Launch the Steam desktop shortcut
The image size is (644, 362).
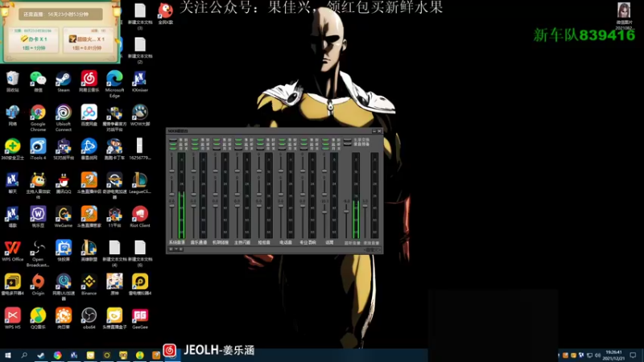(64, 80)
